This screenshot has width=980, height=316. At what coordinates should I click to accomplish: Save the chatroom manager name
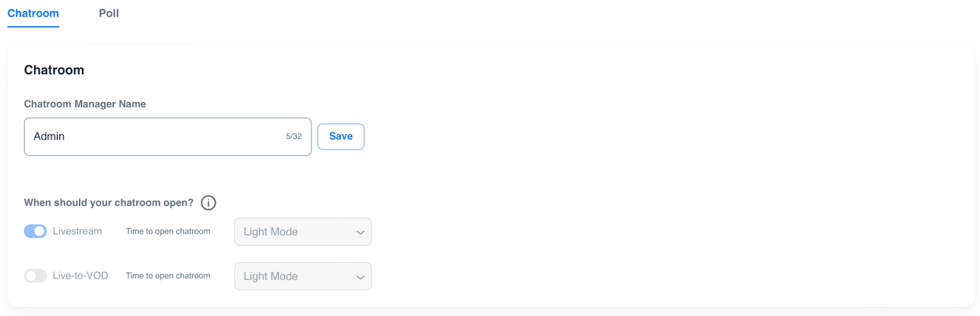[x=341, y=137]
